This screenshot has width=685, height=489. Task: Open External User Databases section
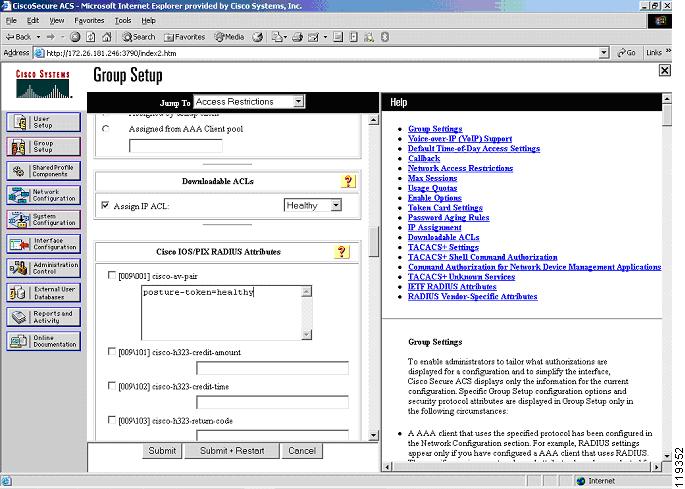point(43,292)
